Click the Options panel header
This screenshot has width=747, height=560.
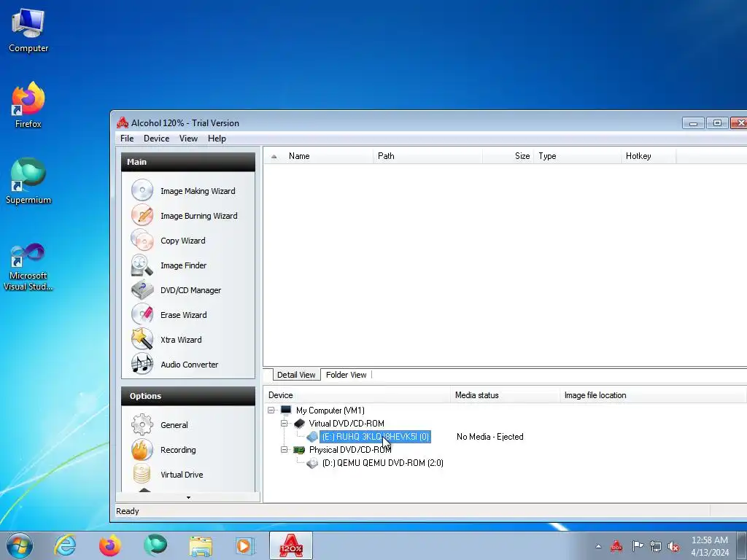pos(188,396)
